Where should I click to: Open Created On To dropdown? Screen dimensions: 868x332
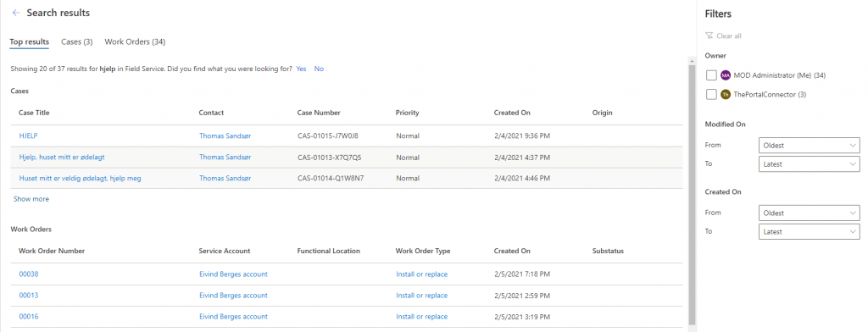click(x=809, y=232)
